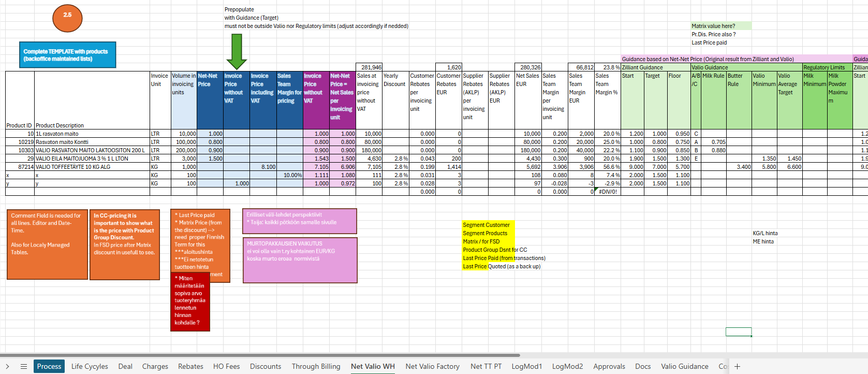Open the Life Cycyles sheet tab
868x374 pixels.
[x=90, y=366]
